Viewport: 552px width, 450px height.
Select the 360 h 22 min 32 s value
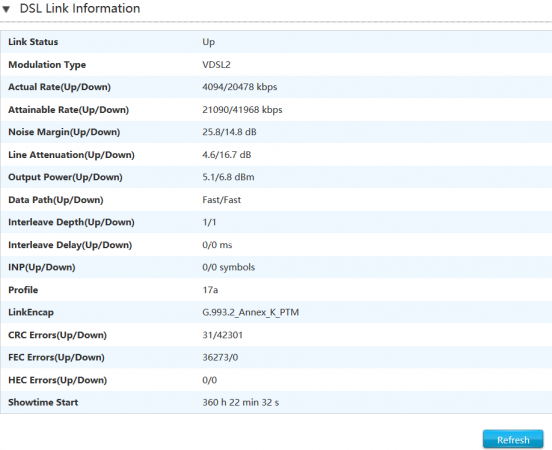(x=240, y=402)
